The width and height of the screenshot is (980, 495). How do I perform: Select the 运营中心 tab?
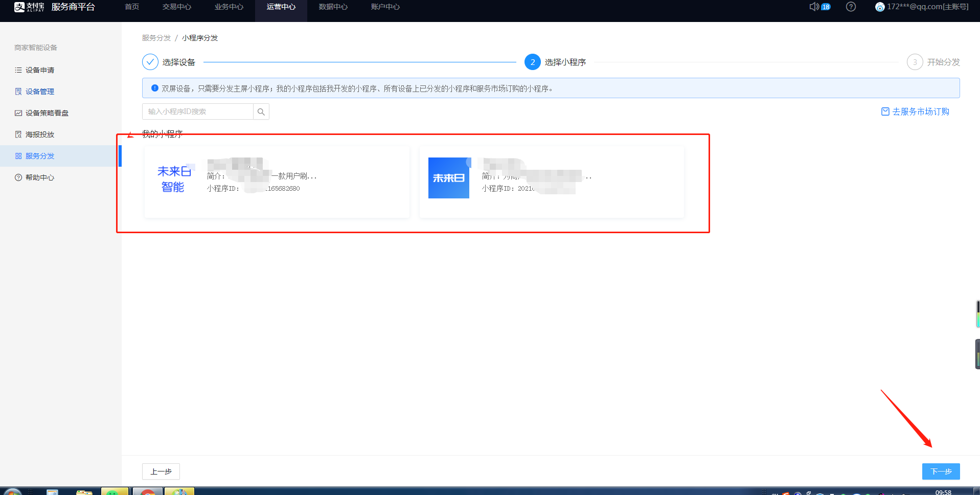pyautogui.click(x=281, y=7)
